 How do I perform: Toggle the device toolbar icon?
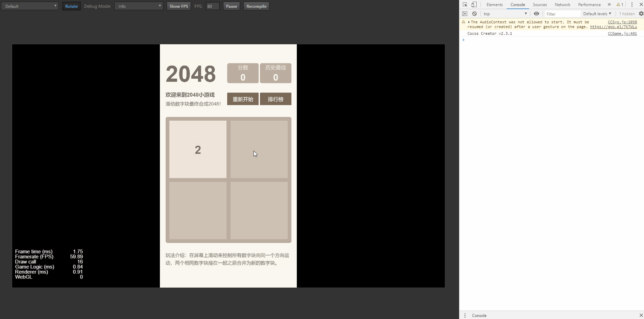[474, 5]
